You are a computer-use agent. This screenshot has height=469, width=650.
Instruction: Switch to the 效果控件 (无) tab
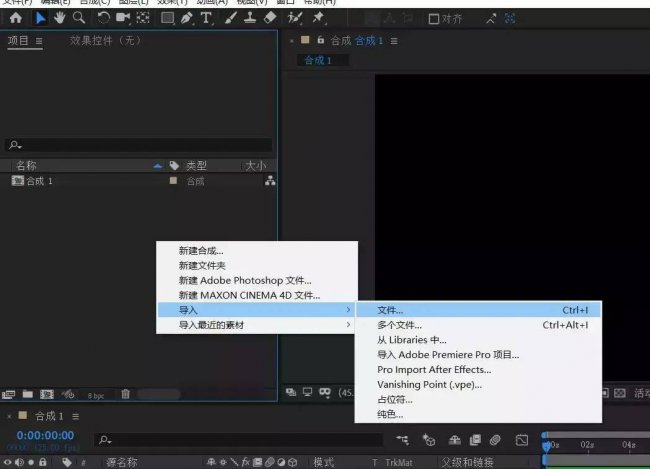[x=105, y=41]
